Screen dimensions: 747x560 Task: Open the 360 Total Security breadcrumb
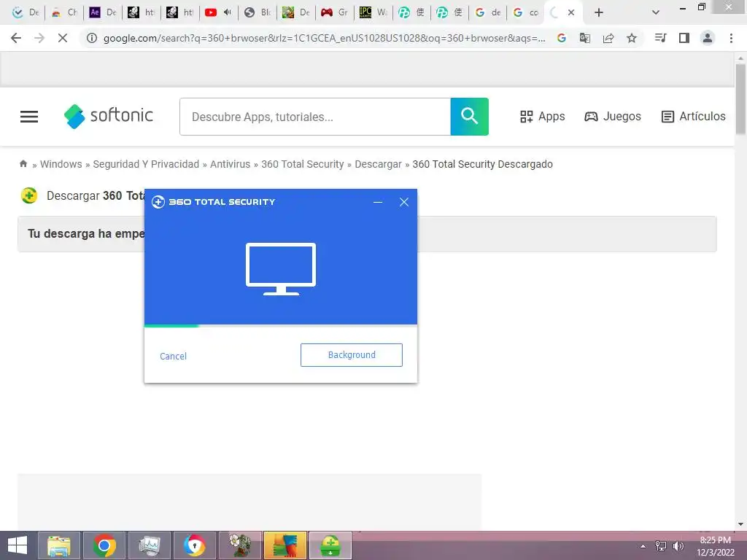[303, 164]
